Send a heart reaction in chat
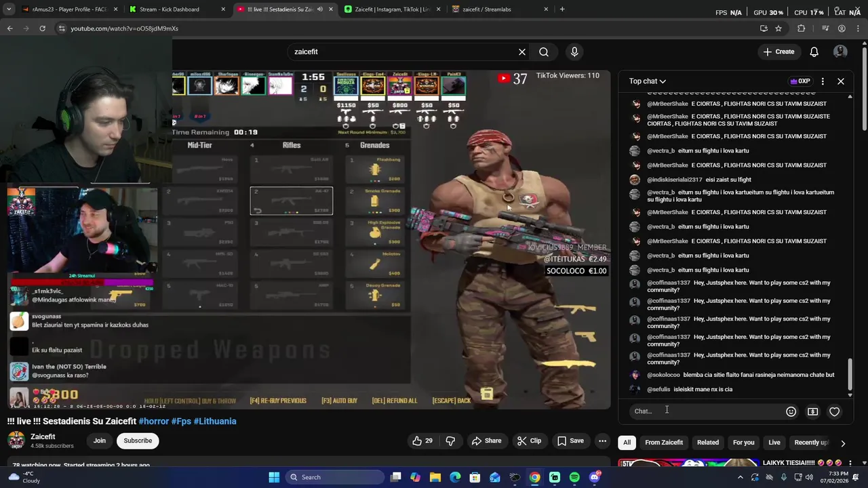 pos(835,411)
